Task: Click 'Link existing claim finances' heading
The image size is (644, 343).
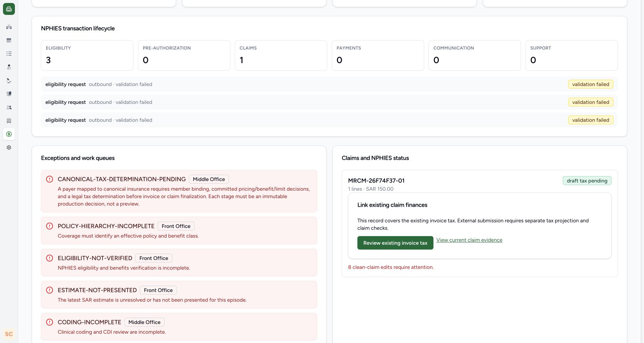Action: pos(392,205)
